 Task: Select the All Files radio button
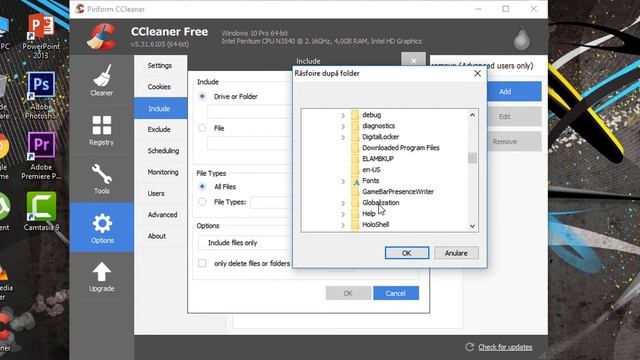point(202,187)
